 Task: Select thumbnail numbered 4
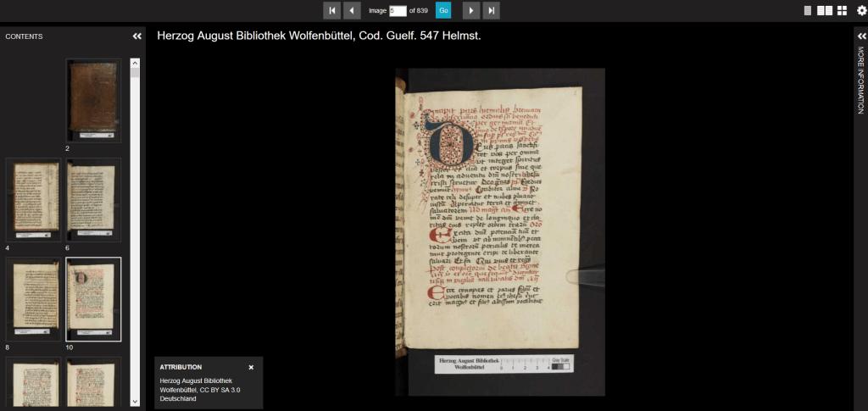[x=34, y=198]
